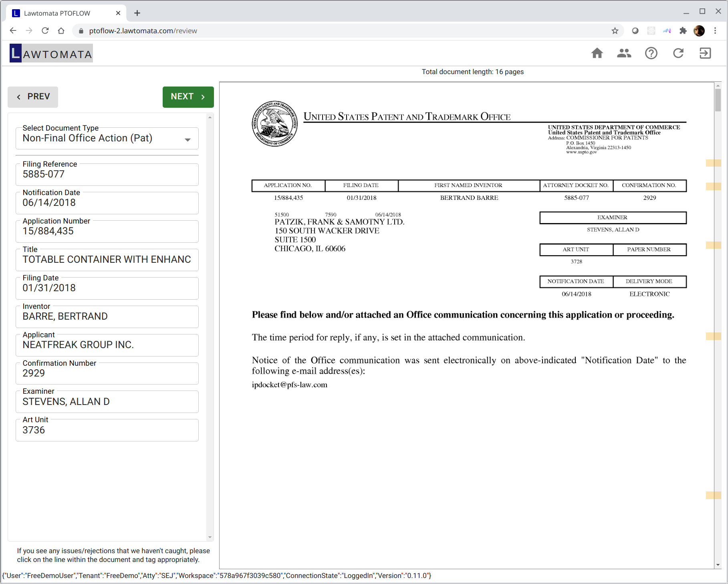Open Chrome three-dot menu
The width and height of the screenshot is (728, 584).
coord(715,31)
